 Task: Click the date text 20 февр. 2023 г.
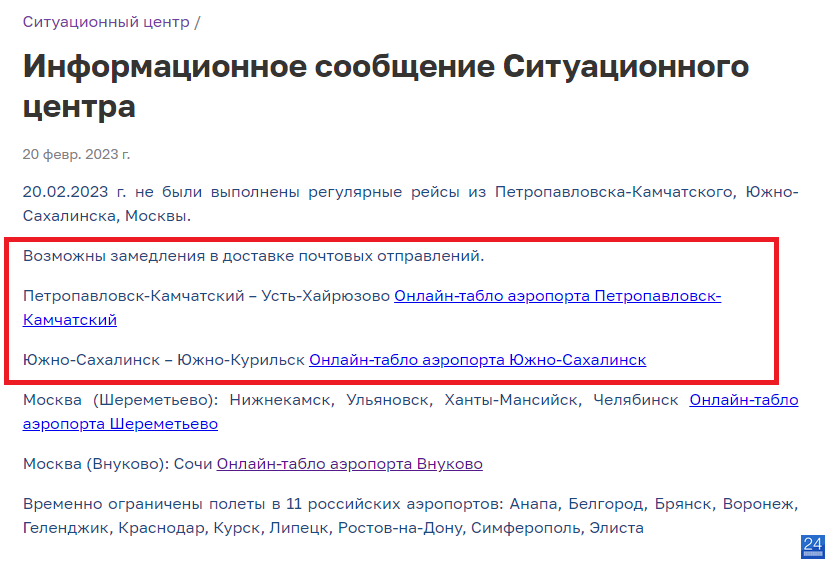pos(76,154)
